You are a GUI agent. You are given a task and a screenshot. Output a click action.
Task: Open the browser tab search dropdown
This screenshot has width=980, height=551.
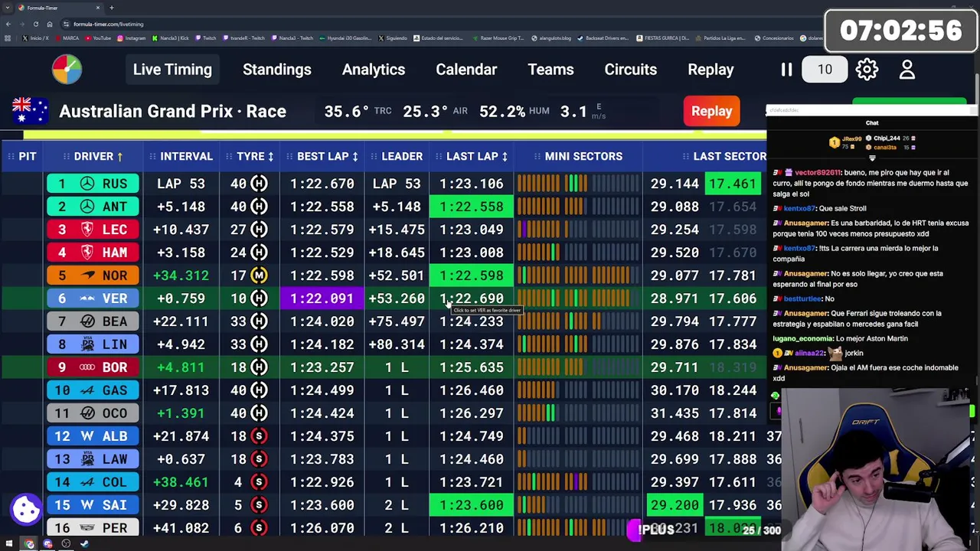click(x=8, y=8)
